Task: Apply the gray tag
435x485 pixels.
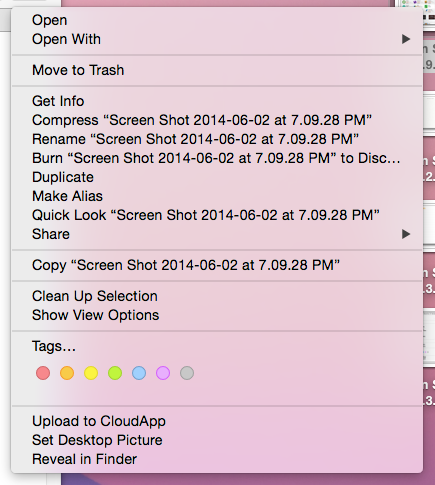Action: [187, 373]
